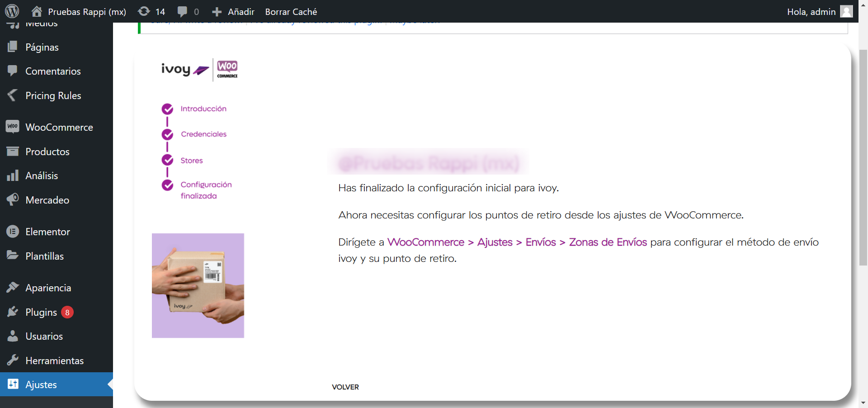Image resolution: width=868 pixels, height=408 pixels.
Task: Click the WooCommerce logo badge
Action: 227,69
